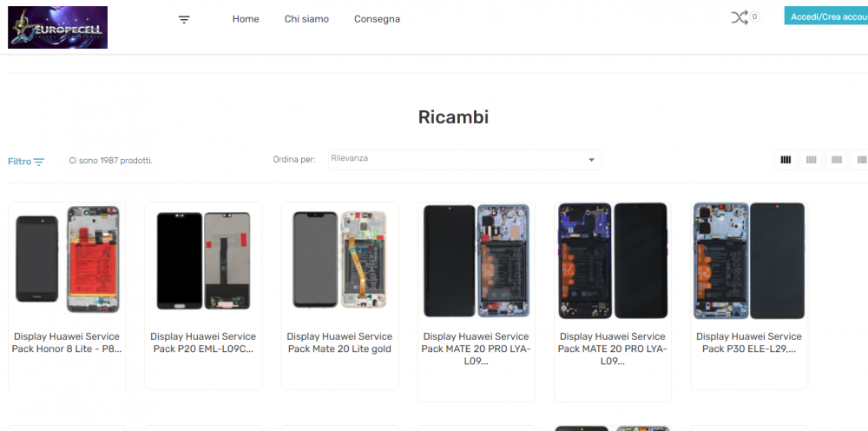Open Honor 8 Lite display product image

67,259
